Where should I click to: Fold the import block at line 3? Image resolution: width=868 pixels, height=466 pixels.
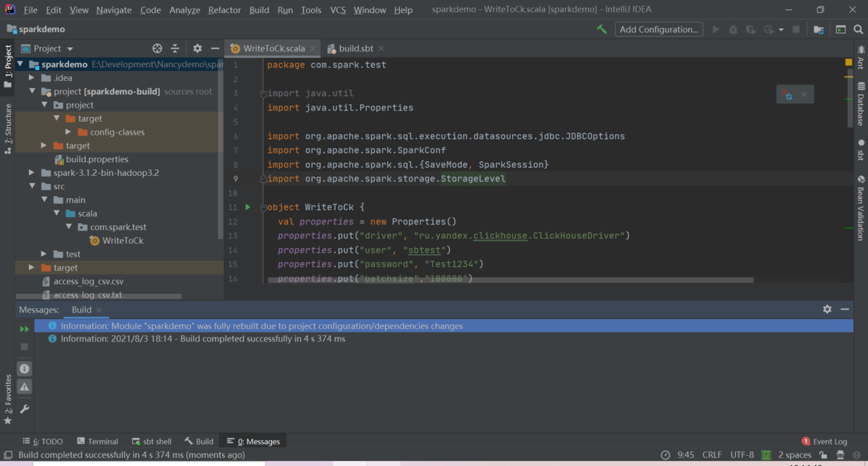tap(264, 93)
